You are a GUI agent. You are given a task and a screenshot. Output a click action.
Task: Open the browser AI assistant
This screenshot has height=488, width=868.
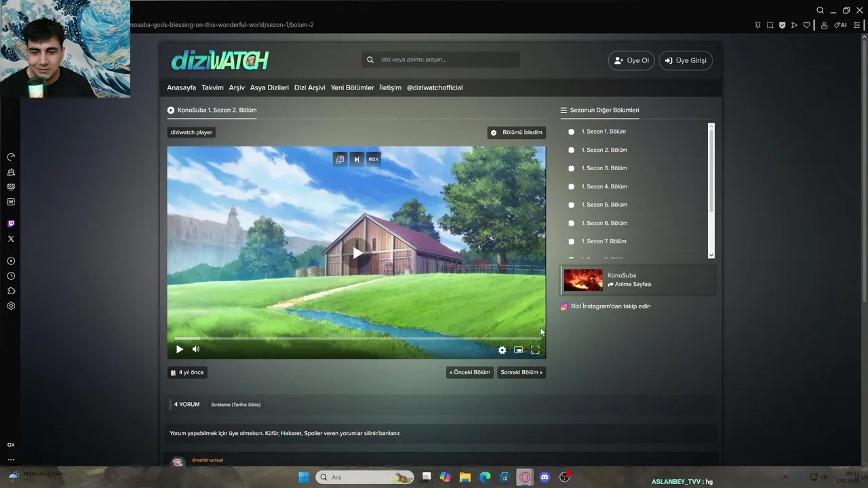840,25
